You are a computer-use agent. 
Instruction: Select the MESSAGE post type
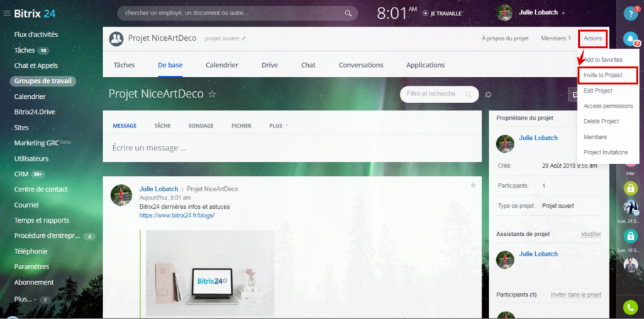[x=125, y=126]
